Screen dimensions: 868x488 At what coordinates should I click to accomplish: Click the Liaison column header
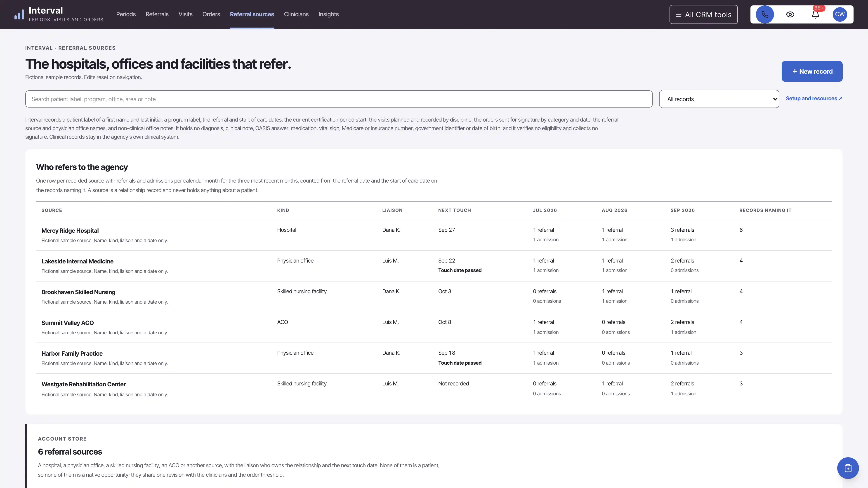(392, 210)
